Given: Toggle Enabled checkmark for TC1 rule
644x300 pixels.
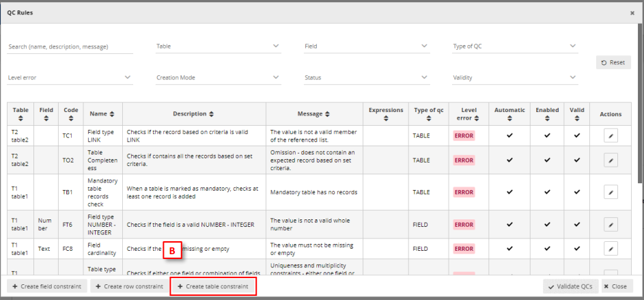Looking at the screenshot, I should (x=547, y=135).
